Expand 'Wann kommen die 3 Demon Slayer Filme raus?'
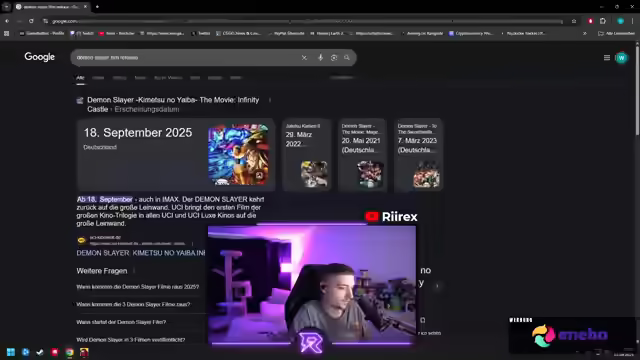Viewport: 640px width, 360px height. point(133,304)
